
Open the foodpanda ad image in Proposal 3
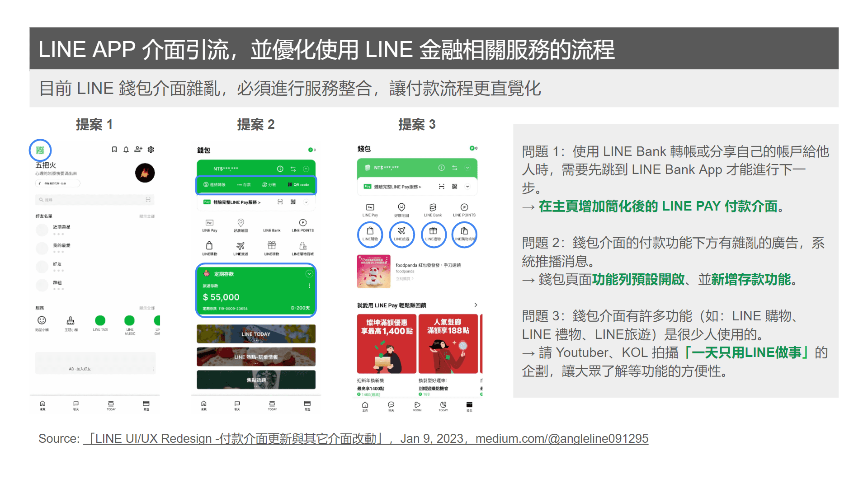coord(373,271)
